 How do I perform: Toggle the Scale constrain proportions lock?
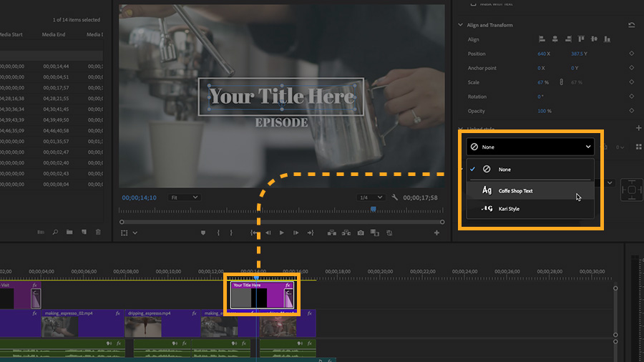561,82
